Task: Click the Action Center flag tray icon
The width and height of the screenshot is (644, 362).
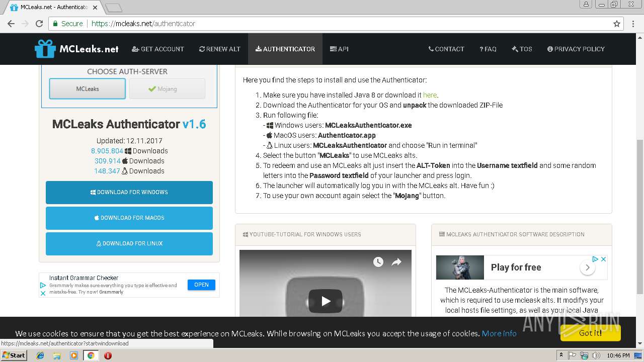Action: pos(572,355)
